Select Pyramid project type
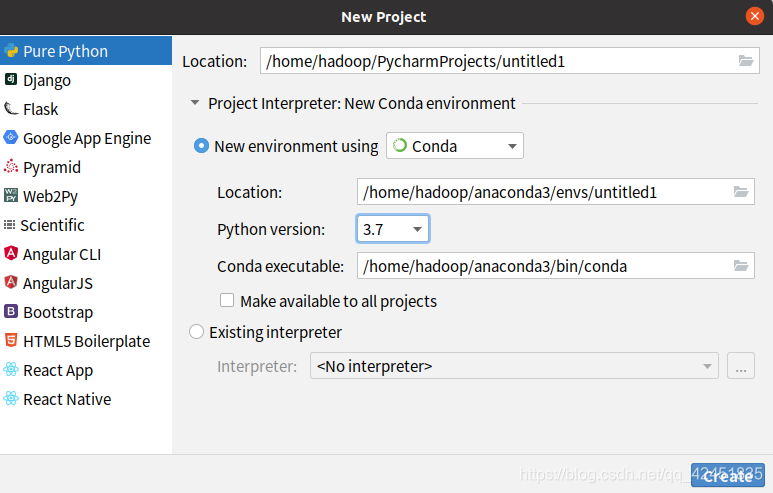Viewport: 773px width, 493px height. pyautogui.click(x=86, y=167)
